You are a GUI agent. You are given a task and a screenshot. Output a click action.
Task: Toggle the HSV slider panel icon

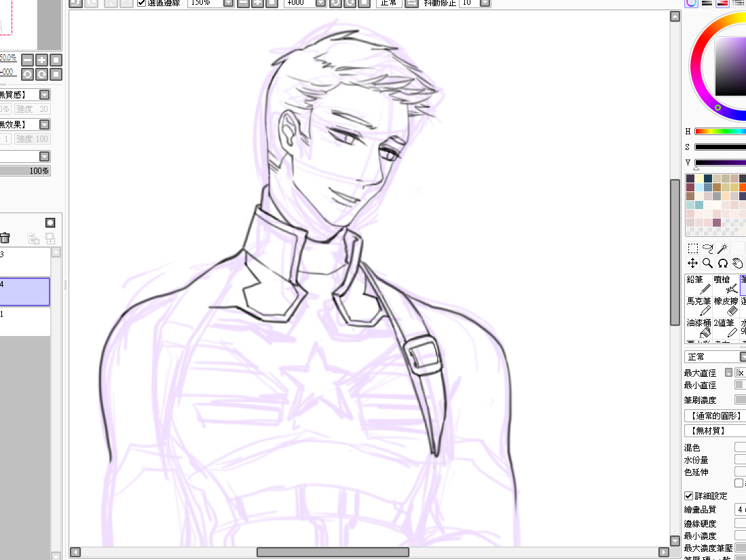pyautogui.click(x=722, y=3)
